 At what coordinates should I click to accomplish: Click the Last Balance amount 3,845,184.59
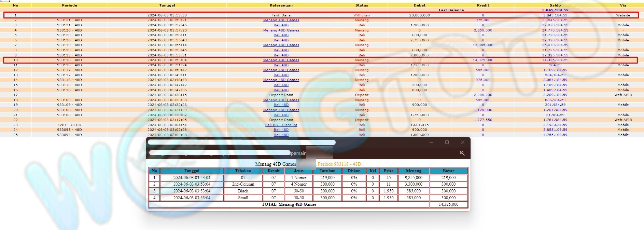tap(555, 10)
